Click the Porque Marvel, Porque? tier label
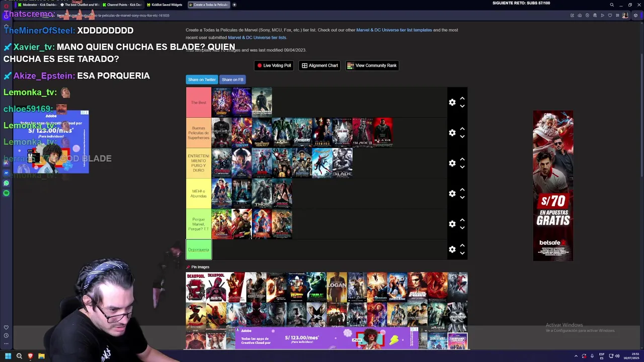 click(199, 224)
